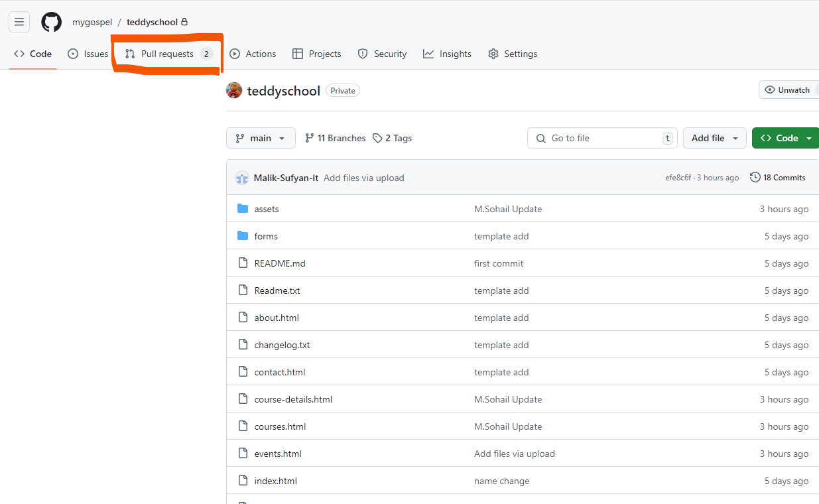Open 'template add' commit on about.html row

pyautogui.click(x=501, y=318)
